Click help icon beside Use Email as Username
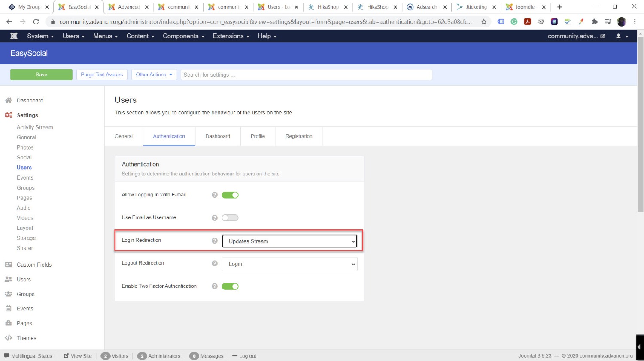The height and width of the screenshot is (361, 644). [x=215, y=218]
